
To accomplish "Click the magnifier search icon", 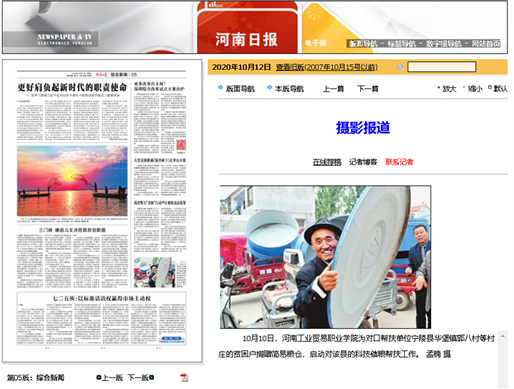I will 400,67.
